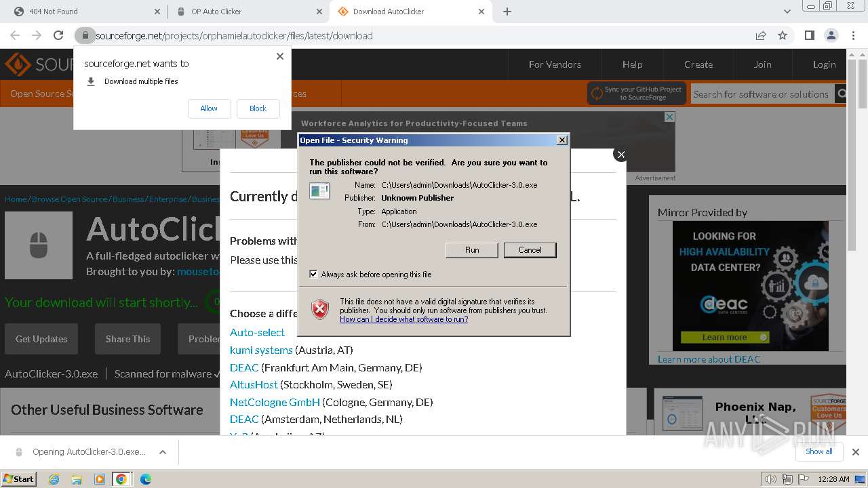868x488 pixels.
Task: Click the SourceForge logo icon
Action: [x=18, y=64]
